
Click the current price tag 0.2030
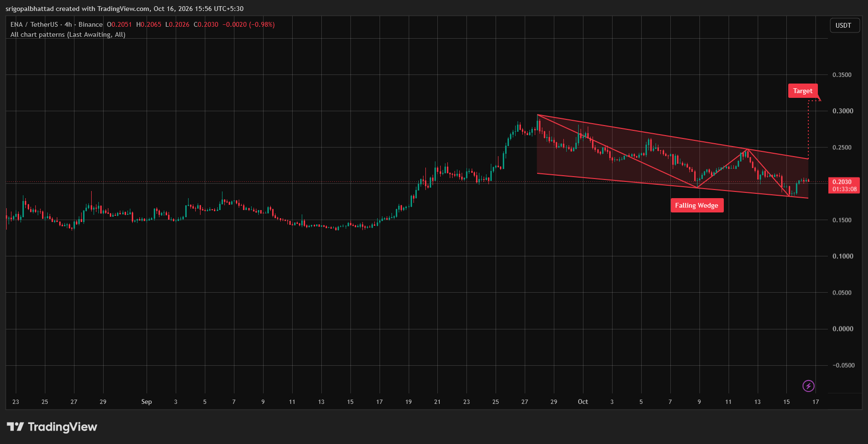coord(842,182)
